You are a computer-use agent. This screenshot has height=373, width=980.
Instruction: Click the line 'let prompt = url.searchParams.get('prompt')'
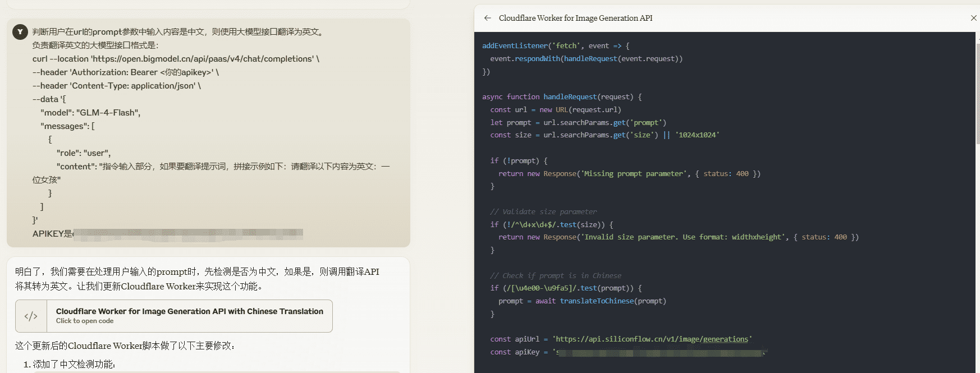(578, 122)
